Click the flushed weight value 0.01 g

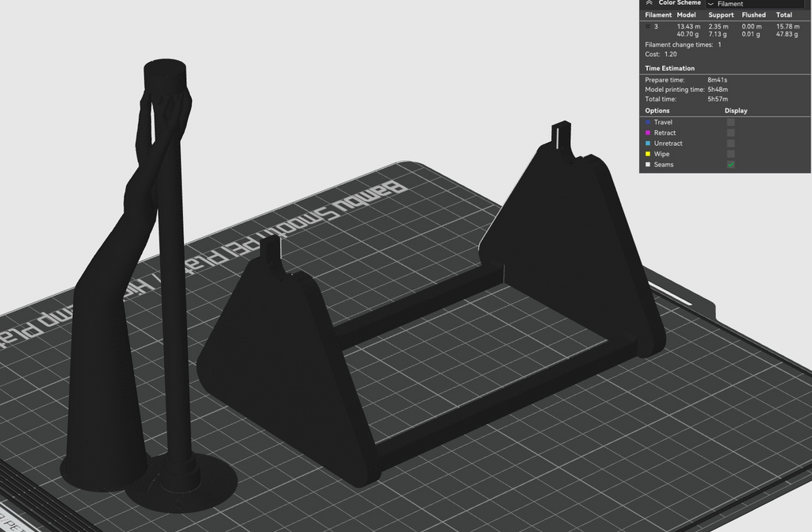[751, 34]
